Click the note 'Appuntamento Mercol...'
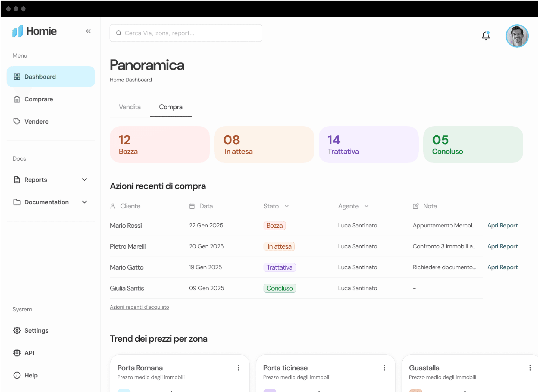 444,225
